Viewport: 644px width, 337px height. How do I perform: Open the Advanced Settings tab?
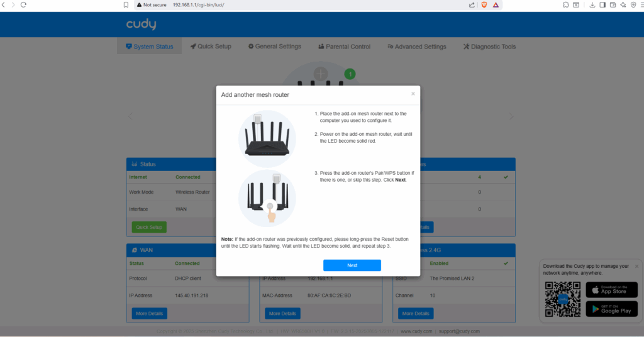pyautogui.click(x=416, y=47)
